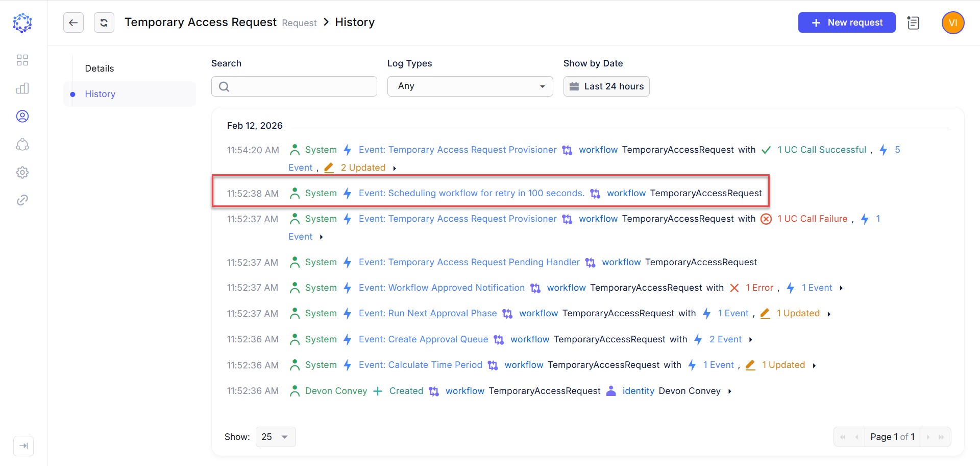Open the identity person icon in sidebar

[x=22, y=116]
